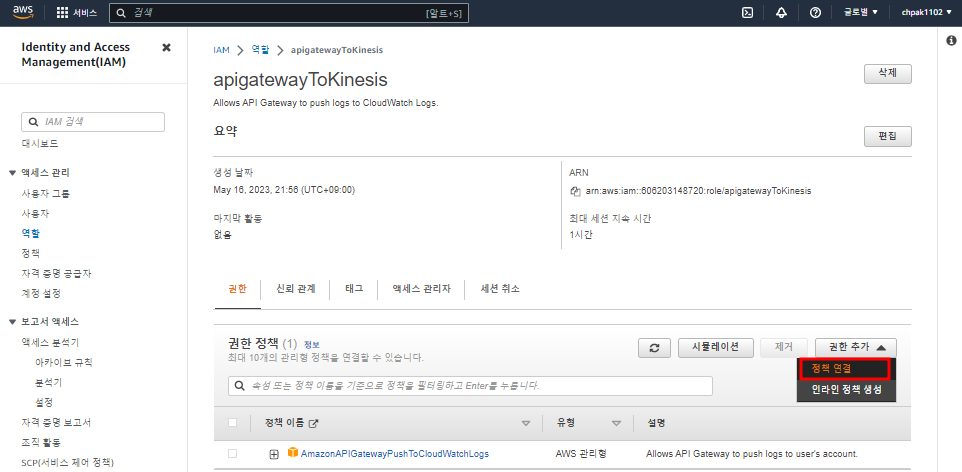Open 분석기 in the sidebar

coord(48,382)
